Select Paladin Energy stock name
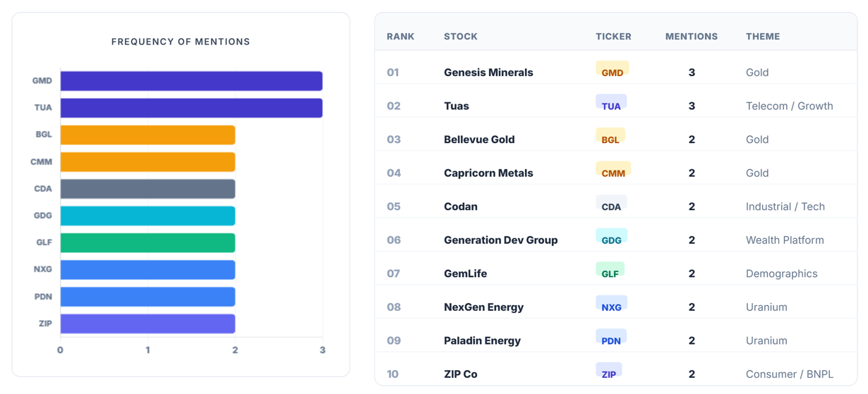Screen dimensions: 868x394 482,340
